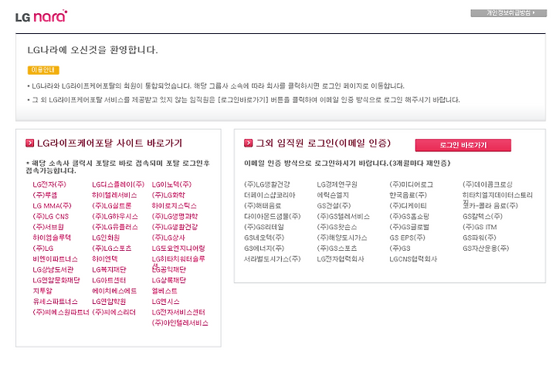Click the LG아트센터 link
This screenshot has height=392, width=556.
pyautogui.click(x=109, y=280)
